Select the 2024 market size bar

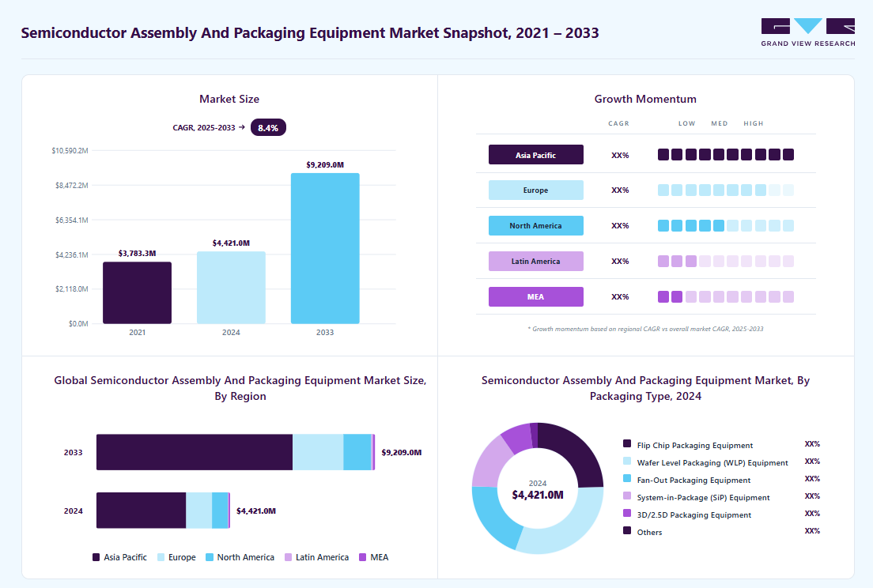(231, 288)
